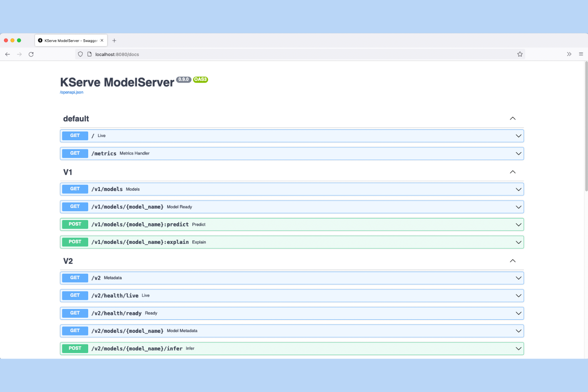Open a new browser tab
This screenshot has height=392, width=588.
pos(114,41)
